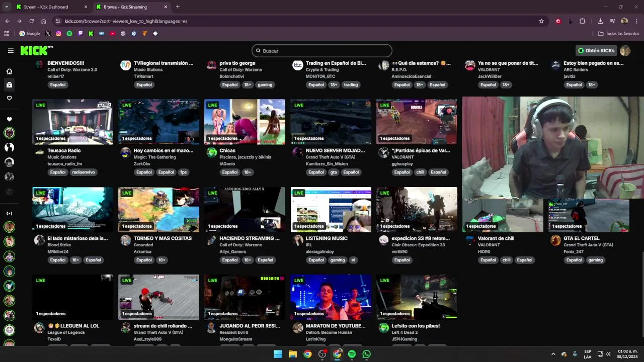Image resolution: width=644 pixels, height=362 pixels.
Task: Open channel name 'alexiagalindoy'
Action: [320, 252]
